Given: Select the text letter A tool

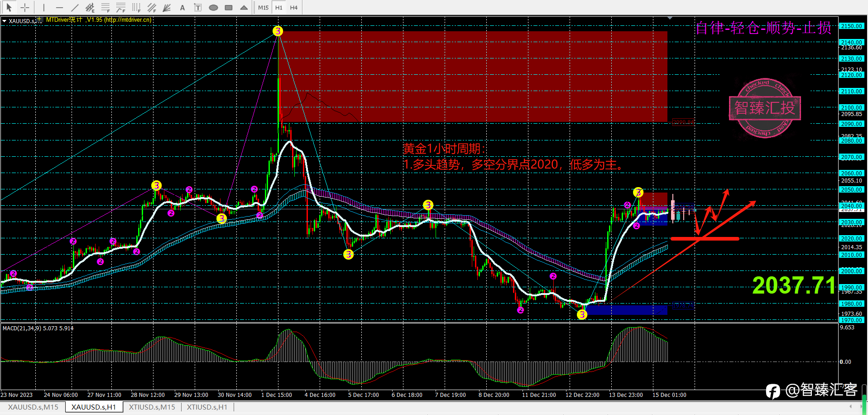Looking at the screenshot, I should (x=182, y=7).
